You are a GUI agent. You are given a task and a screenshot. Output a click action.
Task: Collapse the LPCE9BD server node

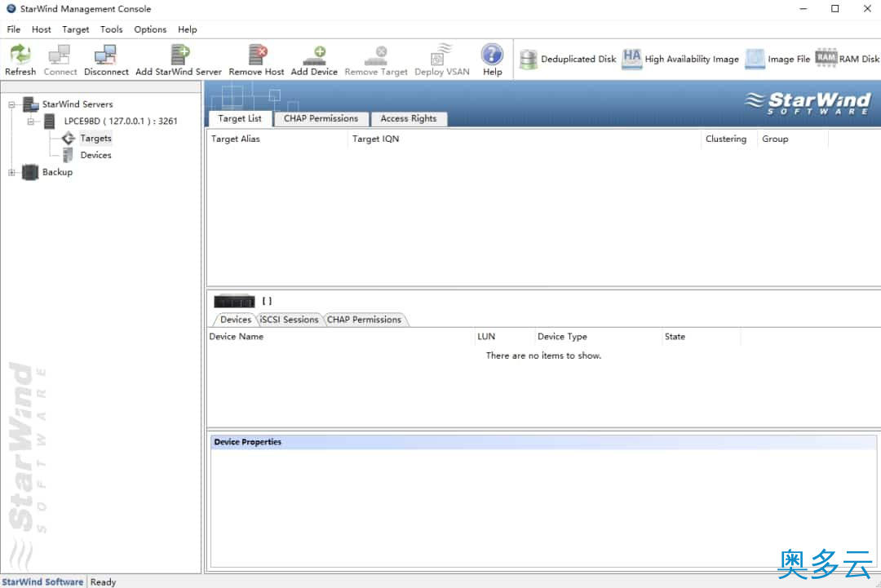[31, 122]
